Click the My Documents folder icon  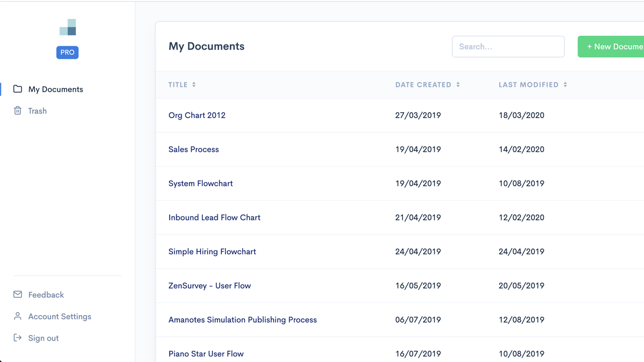(18, 89)
